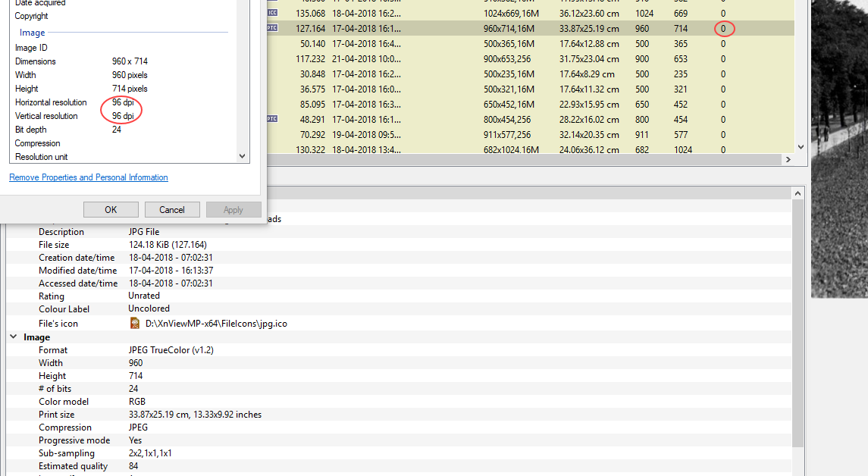Screen dimensions: 868x476
Task: Click the 1024x669,16M cell
Action: tap(511, 14)
